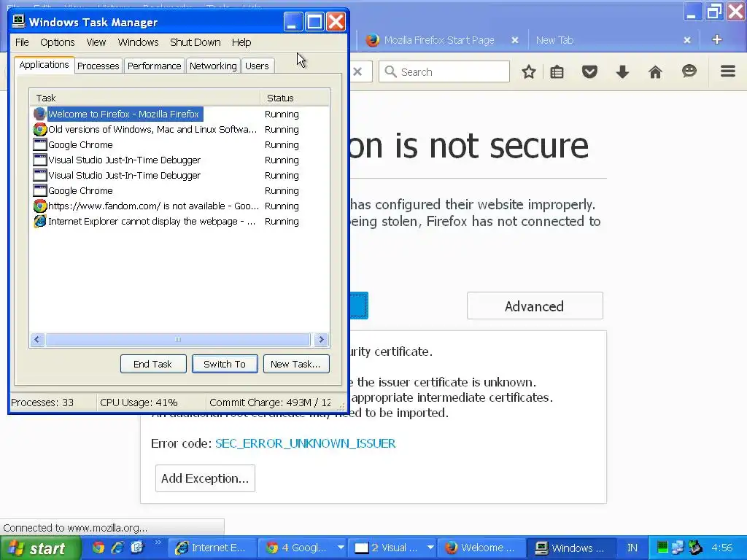The height and width of the screenshot is (560, 747).
Task: Select the Internet Explorer cannot display task
Action: click(x=179, y=222)
